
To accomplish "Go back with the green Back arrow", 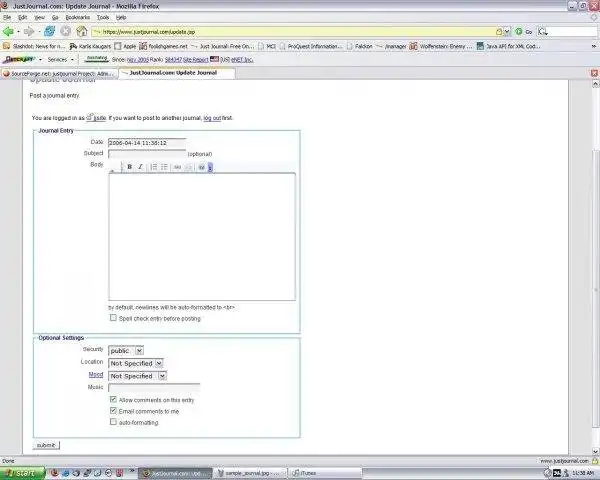I will pyautogui.click(x=8, y=31).
